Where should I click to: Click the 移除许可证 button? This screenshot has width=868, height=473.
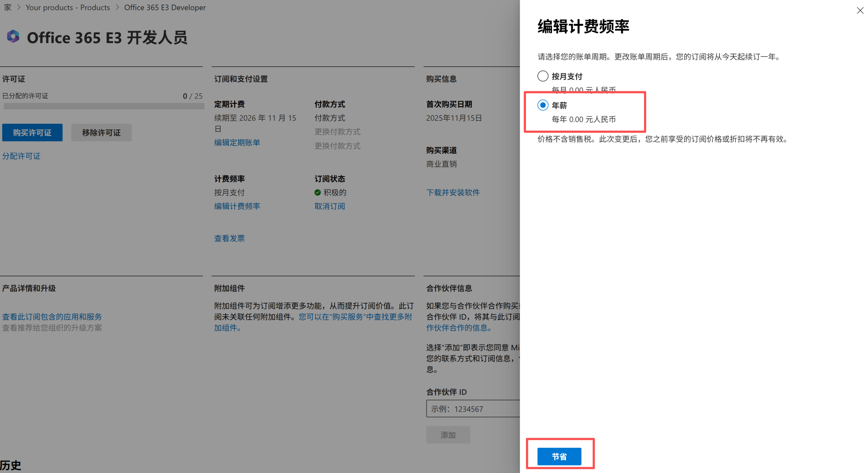101,132
